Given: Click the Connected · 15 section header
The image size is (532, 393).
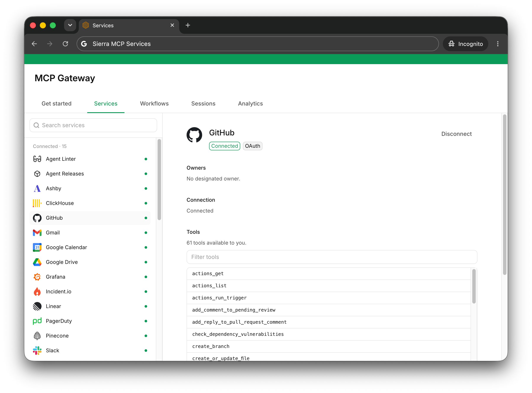Looking at the screenshot, I should tap(50, 146).
